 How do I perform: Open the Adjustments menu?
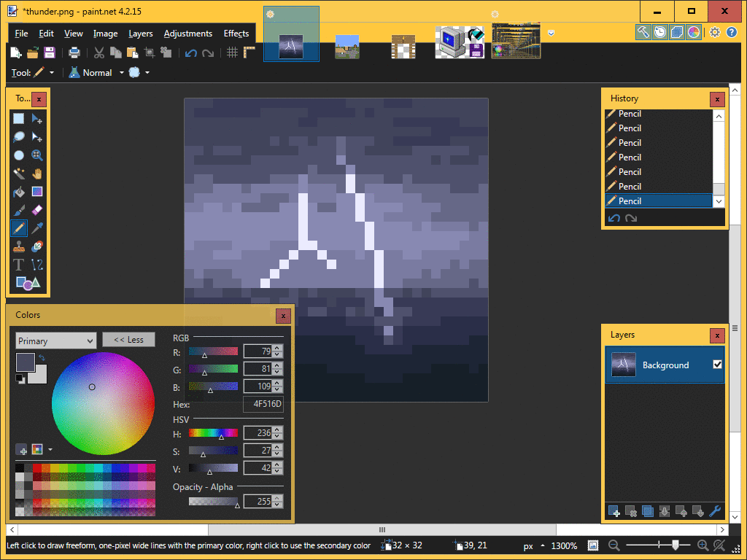tap(187, 34)
